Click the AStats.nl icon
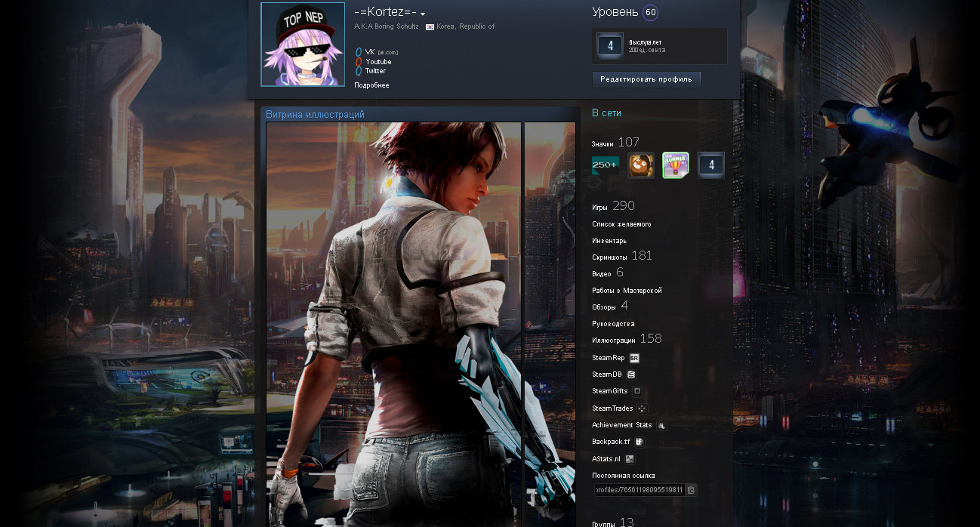980x527 pixels. pyautogui.click(x=630, y=458)
